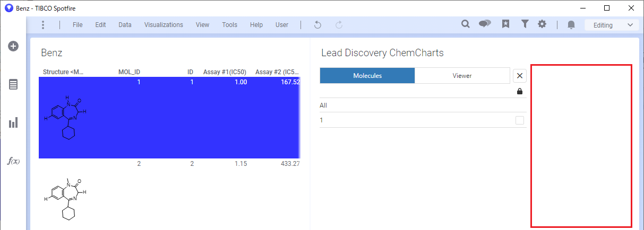
Task: Open the File menu
Action: 78,25
